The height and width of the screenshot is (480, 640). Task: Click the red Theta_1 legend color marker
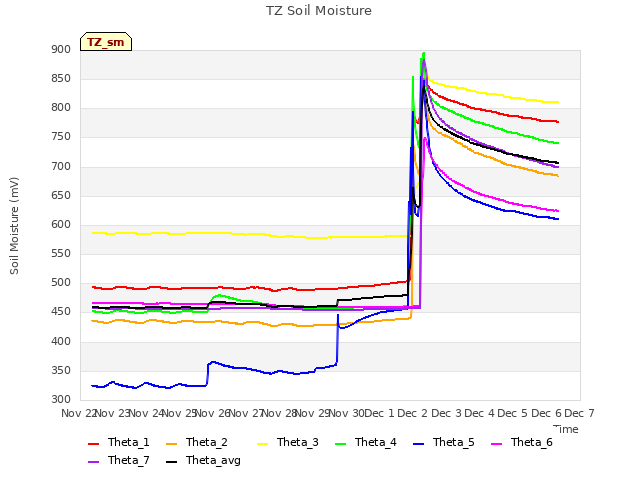click(x=93, y=444)
